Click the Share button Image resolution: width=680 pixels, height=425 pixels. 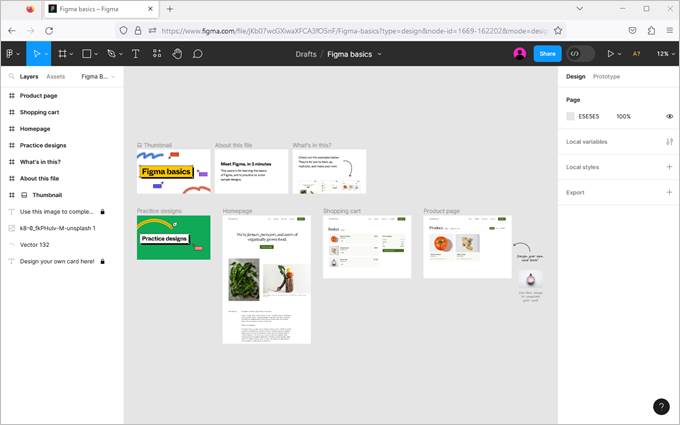click(x=547, y=54)
